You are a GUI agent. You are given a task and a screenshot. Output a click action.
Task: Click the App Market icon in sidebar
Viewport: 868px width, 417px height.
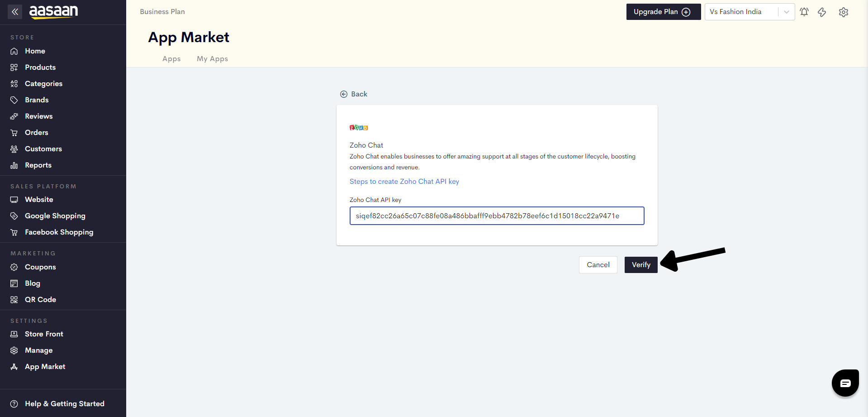14,367
